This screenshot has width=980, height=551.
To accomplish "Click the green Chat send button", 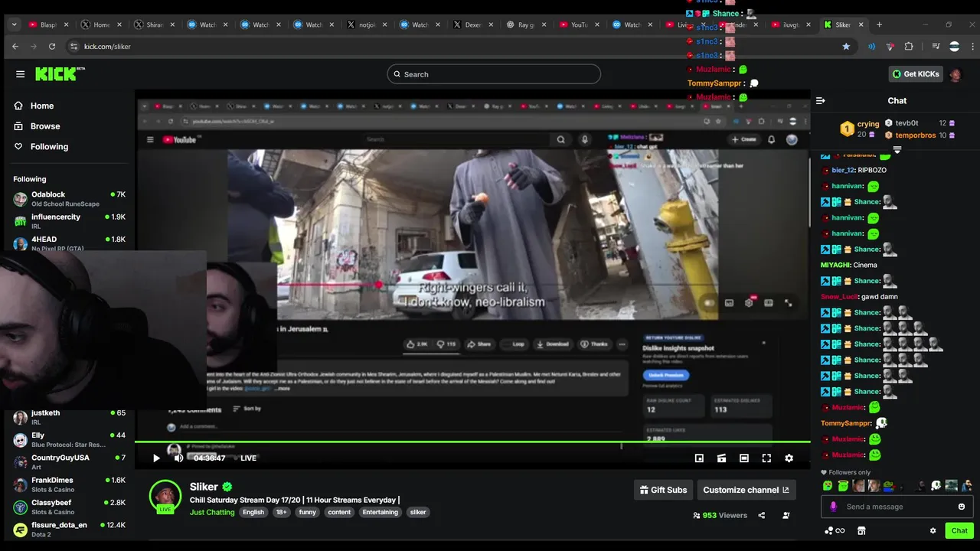I will click(959, 530).
